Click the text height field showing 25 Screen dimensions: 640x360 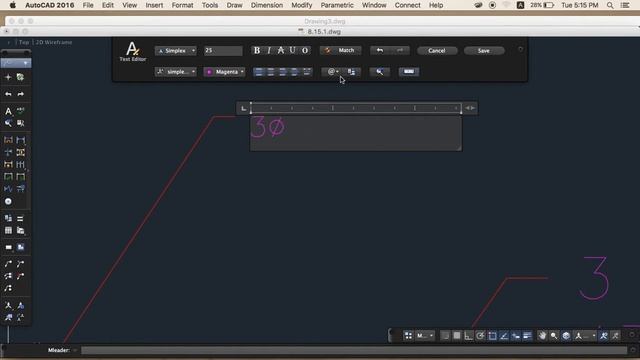click(223, 51)
